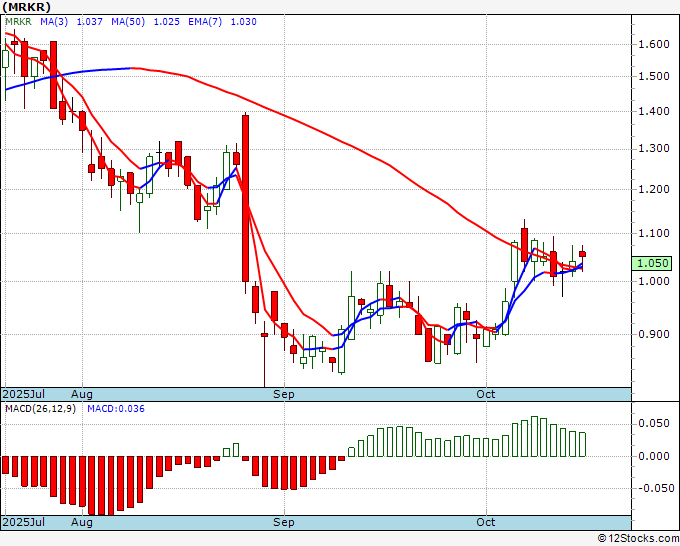Click the MA(50) value 1.025
Viewport: 680px width, 546px height.
(x=167, y=22)
